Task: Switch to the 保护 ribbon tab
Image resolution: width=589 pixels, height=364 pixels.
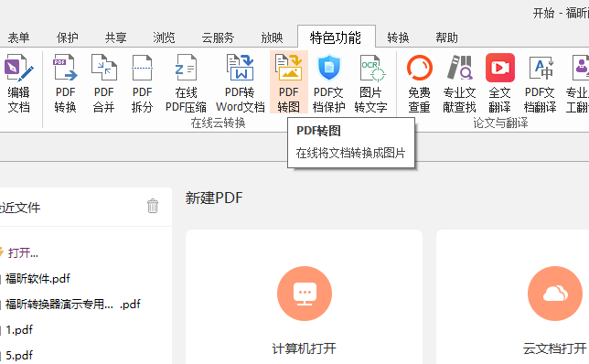Action: click(x=68, y=37)
